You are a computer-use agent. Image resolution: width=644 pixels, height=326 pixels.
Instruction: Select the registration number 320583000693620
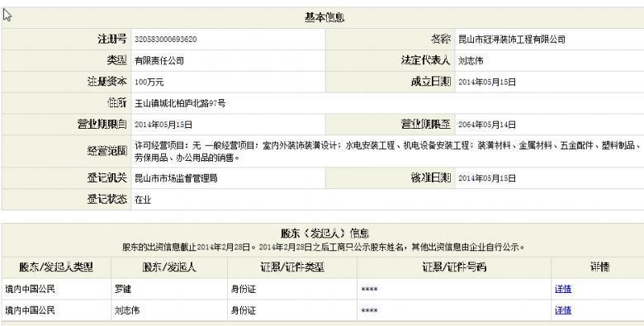(165, 40)
